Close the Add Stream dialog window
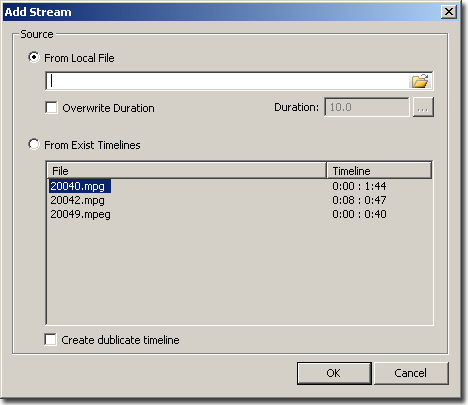 tap(449, 12)
